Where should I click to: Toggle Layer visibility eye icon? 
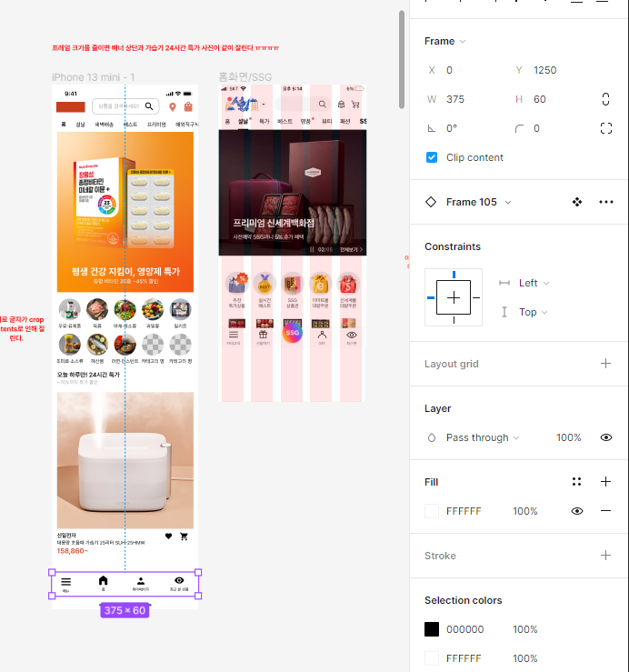(x=606, y=437)
